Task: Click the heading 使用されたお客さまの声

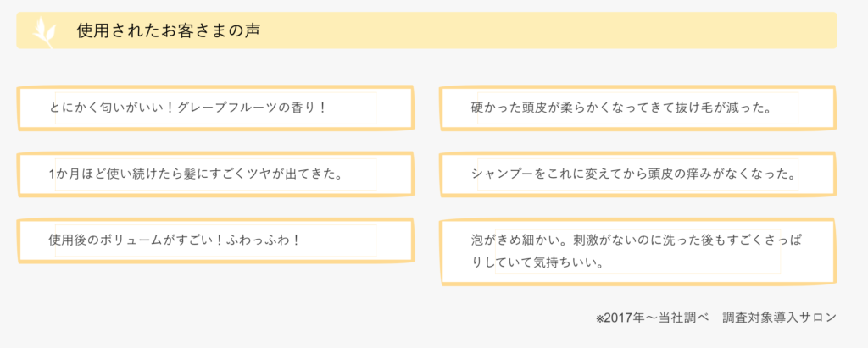Action: [169, 31]
